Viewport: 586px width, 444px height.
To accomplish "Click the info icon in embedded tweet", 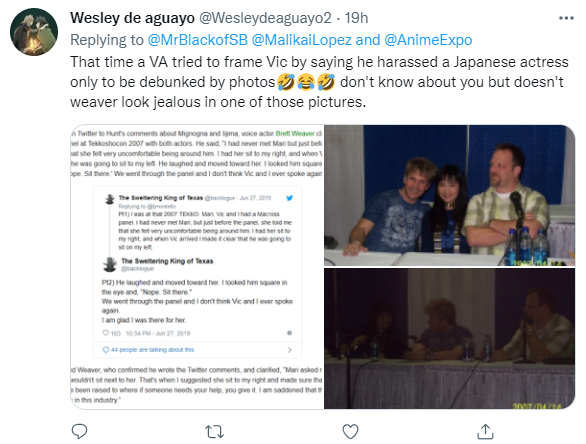I will (289, 333).
